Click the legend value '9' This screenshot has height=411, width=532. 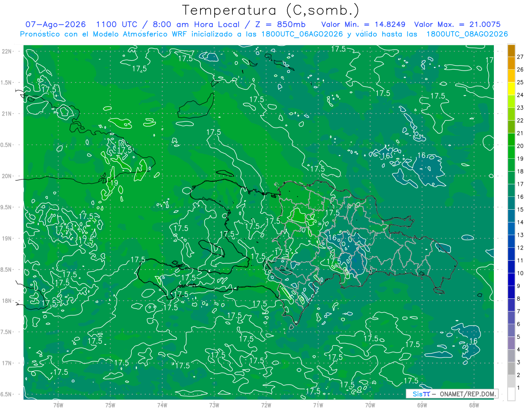pos(519,286)
